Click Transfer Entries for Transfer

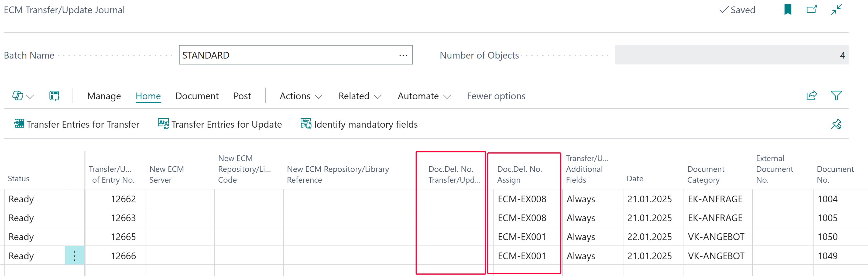(x=77, y=124)
